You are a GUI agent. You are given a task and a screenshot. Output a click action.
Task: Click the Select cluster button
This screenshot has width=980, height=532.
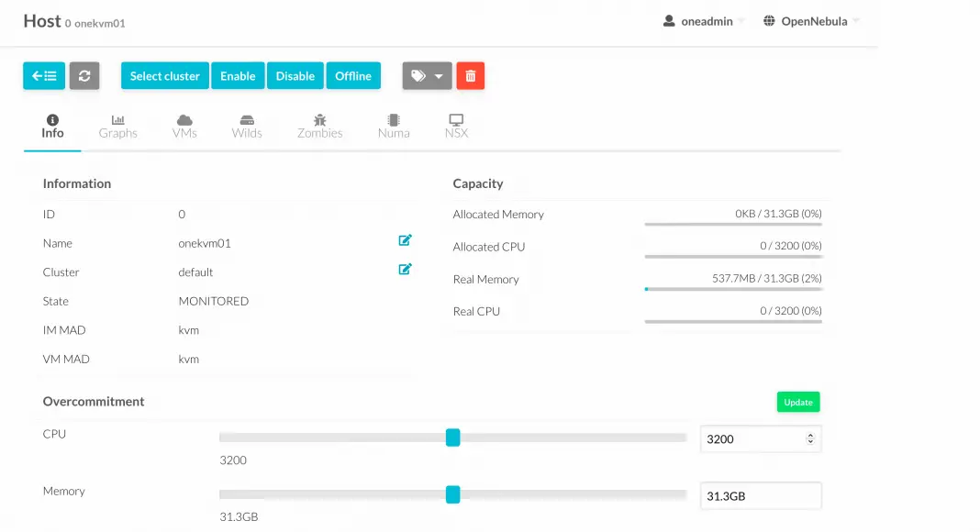tap(165, 76)
